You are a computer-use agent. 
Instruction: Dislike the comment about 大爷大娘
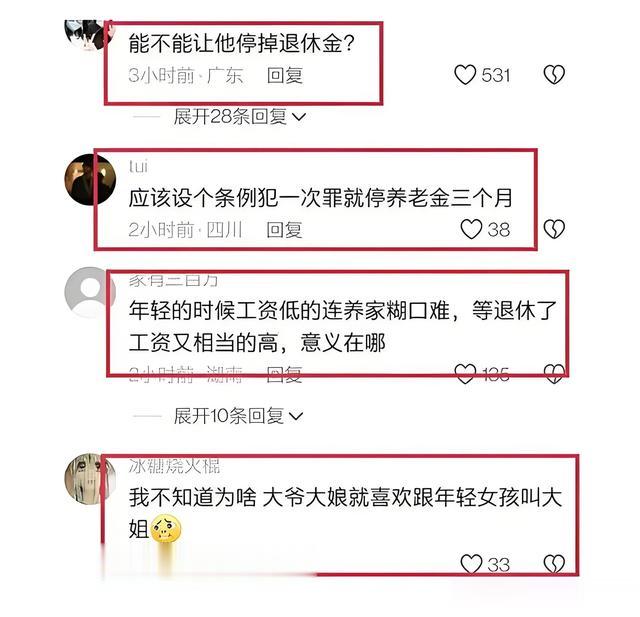tap(554, 564)
